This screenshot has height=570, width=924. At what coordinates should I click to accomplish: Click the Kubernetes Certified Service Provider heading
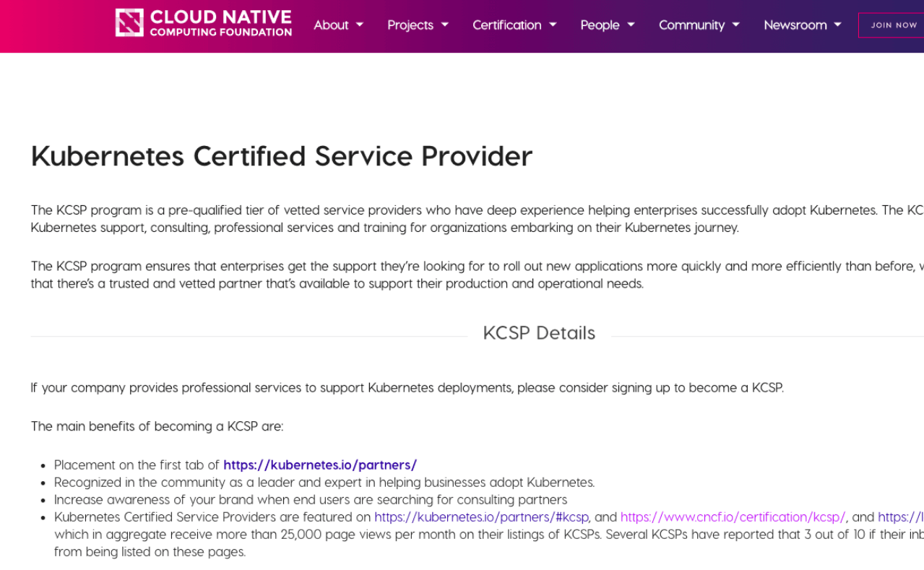click(x=282, y=156)
